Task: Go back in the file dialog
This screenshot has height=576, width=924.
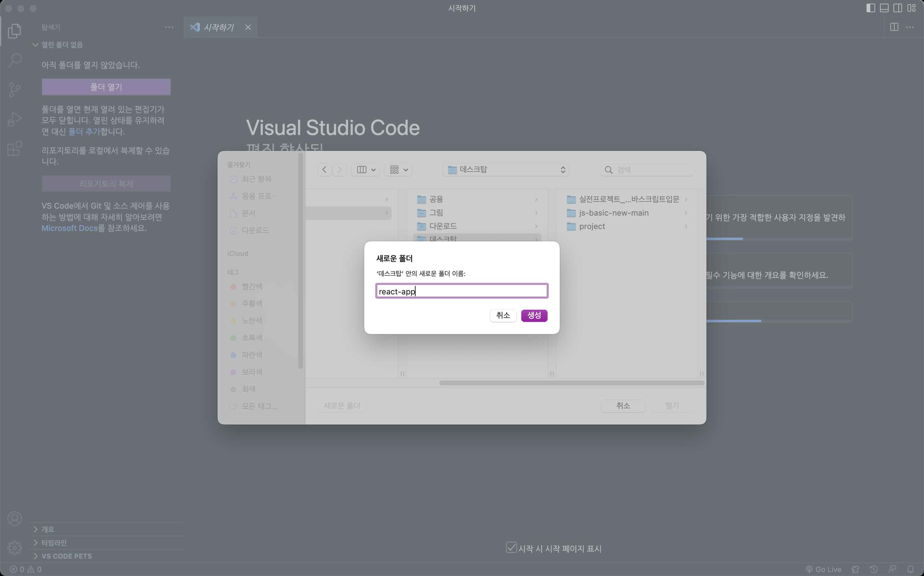Action: (324, 170)
